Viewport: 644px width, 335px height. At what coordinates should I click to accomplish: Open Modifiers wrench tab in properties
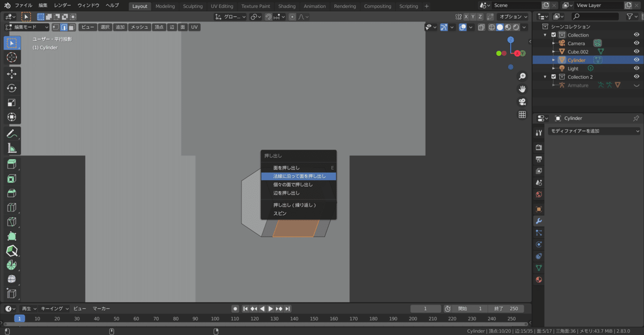click(x=539, y=221)
